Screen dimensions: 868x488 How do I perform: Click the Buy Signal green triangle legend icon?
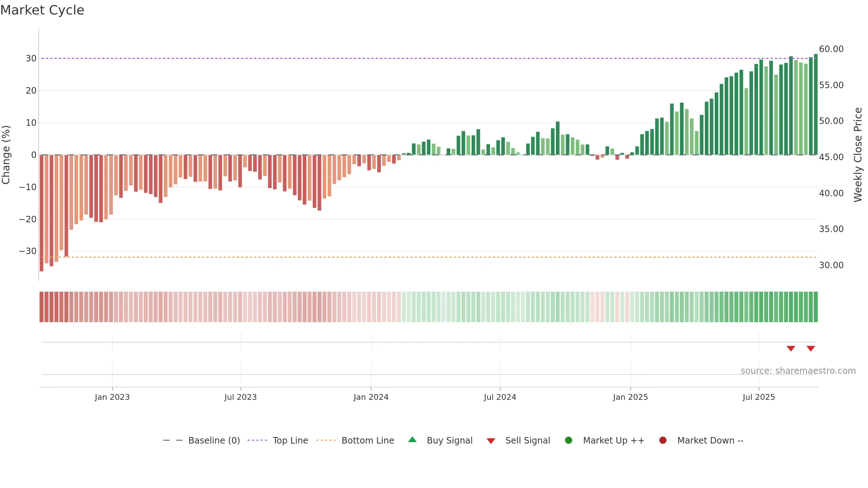coord(412,440)
